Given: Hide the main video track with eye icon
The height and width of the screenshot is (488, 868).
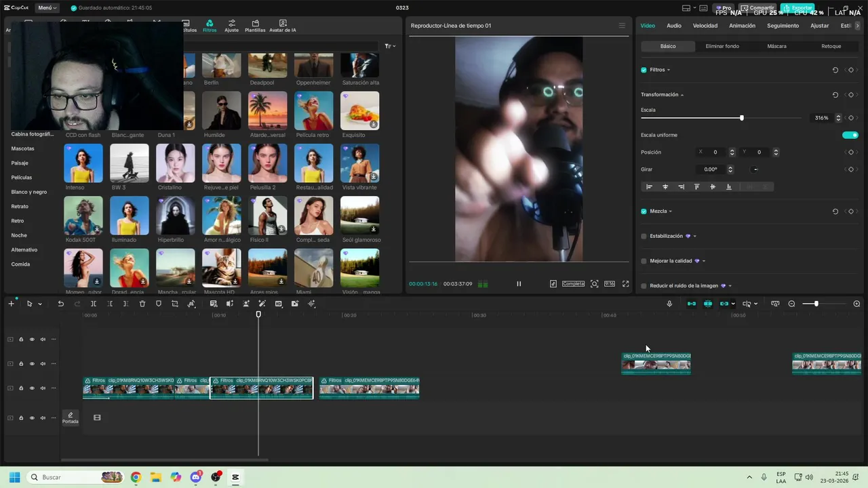Looking at the screenshot, I should click(32, 388).
